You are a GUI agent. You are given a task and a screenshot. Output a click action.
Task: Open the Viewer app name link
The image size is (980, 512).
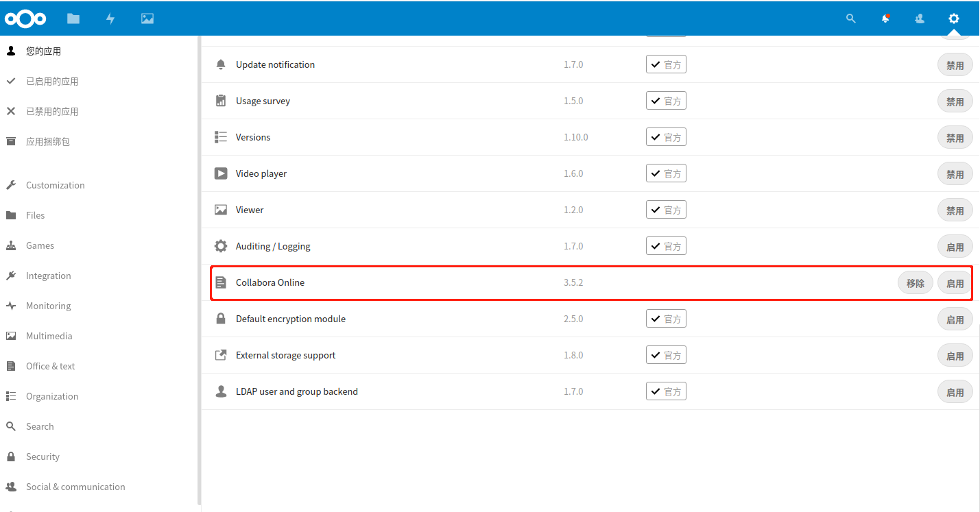pyautogui.click(x=250, y=209)
